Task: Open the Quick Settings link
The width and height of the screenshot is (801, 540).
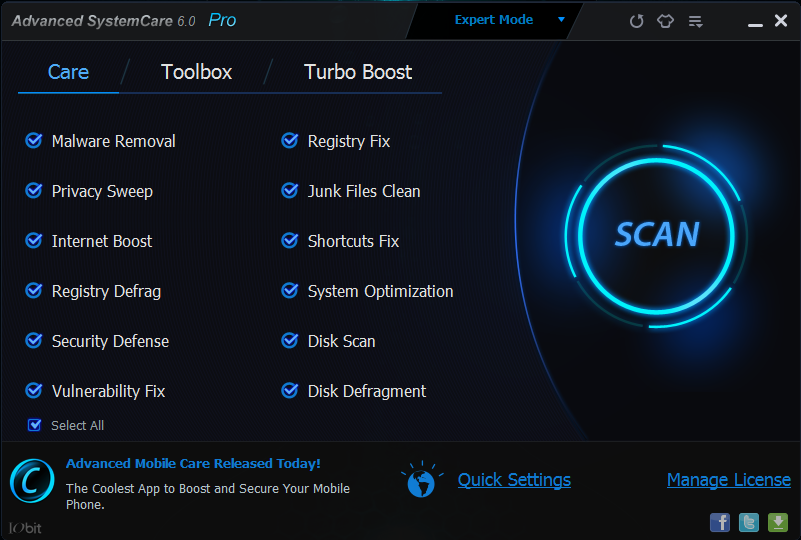Action: [514, 480]
